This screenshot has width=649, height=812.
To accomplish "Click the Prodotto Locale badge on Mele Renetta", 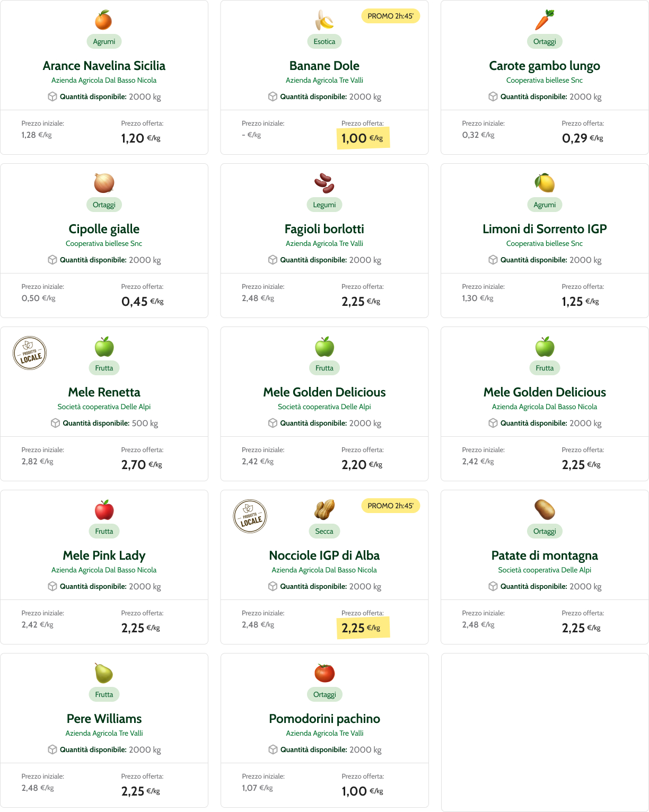I will point(30,353).
